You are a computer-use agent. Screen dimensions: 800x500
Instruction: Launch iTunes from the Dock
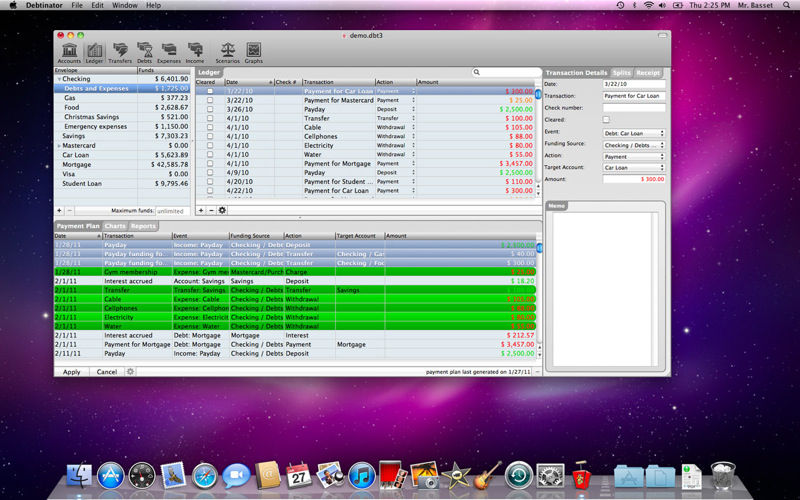362,476
